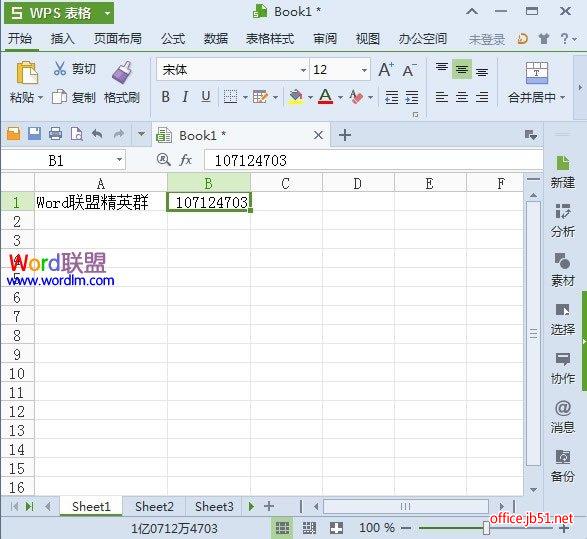This screenshot has width=587, height=539.
Task: Expand fill color dropdown arrow
Action: [310, 97]
